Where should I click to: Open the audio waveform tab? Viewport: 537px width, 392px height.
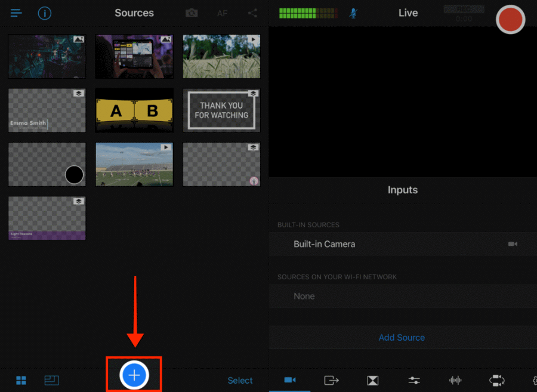(455, 380)
